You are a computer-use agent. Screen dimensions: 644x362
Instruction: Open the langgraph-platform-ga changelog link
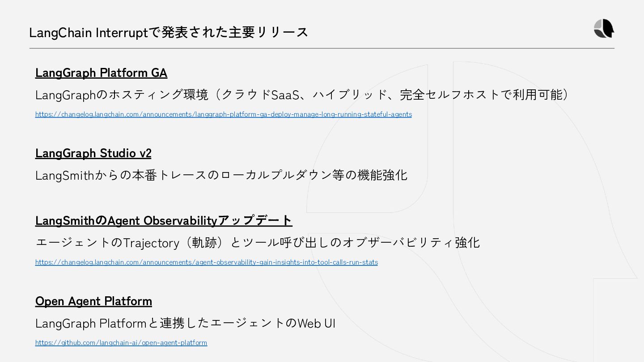[224, 114]
